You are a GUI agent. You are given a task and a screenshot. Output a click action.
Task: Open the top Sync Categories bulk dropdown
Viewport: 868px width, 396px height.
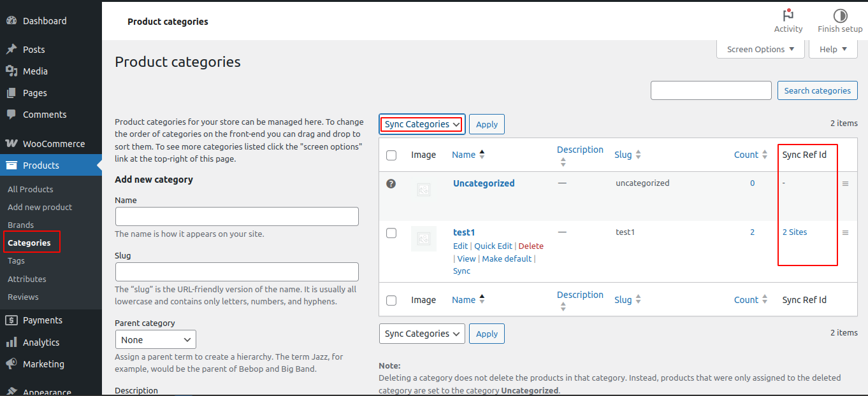(422, 124)
